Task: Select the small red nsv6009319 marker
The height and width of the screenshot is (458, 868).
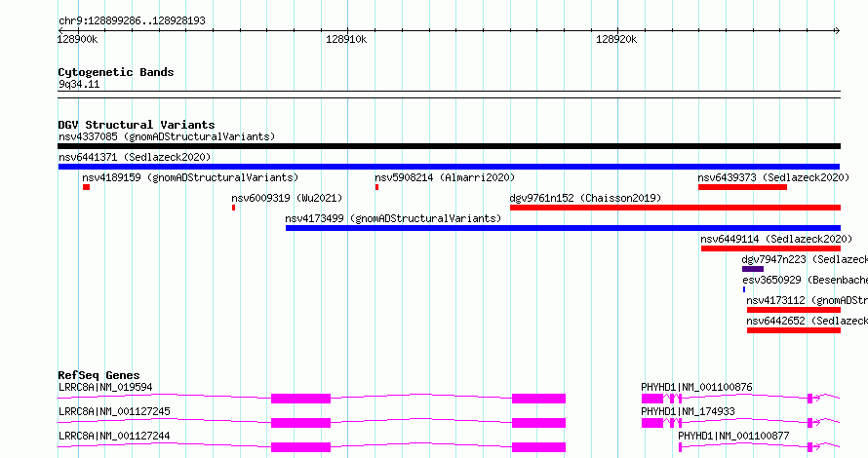Action: tap(234, 208)
